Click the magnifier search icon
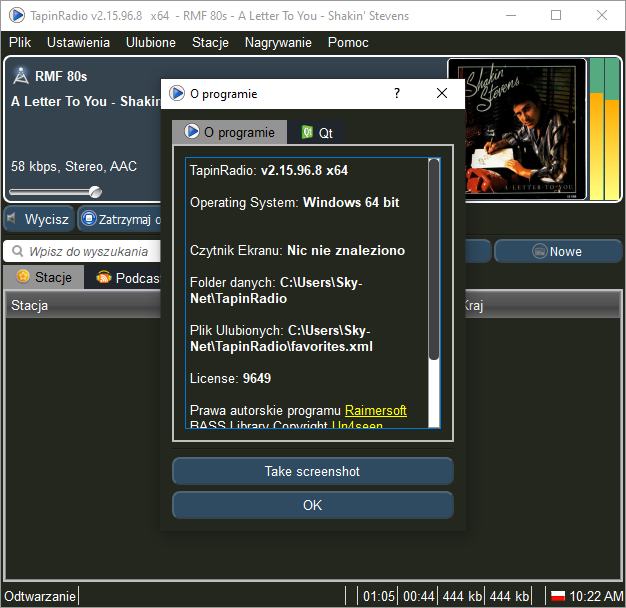The width and height of the screenshot is (626, 608). 18,251
